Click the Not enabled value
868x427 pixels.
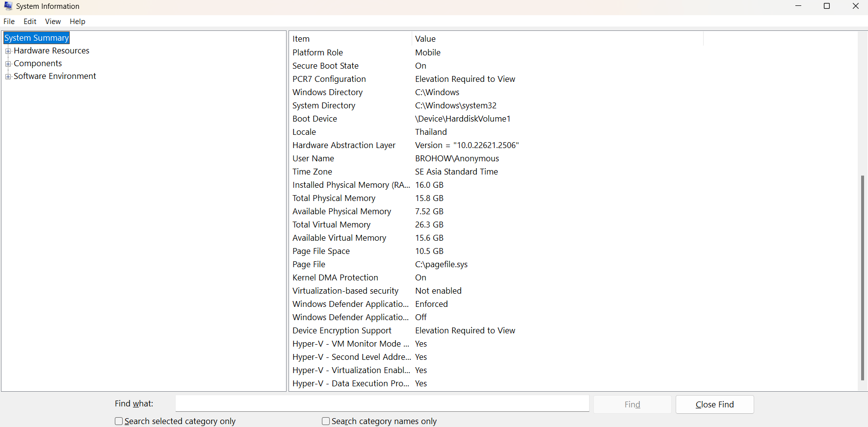438,291
